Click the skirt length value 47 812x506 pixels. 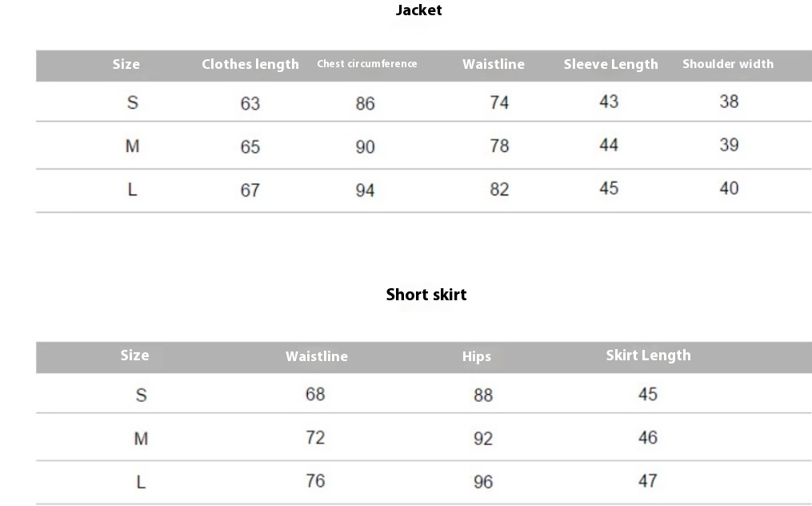coord(648,480)
